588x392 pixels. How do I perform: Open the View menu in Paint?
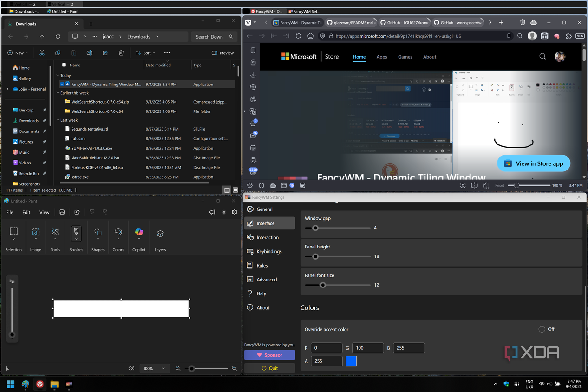click(x=44, y=212)
